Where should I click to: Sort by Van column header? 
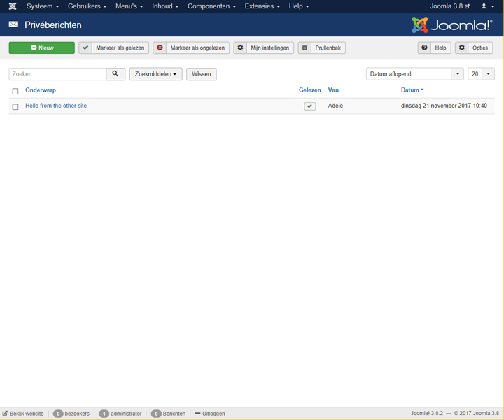[x=333, y=90]
